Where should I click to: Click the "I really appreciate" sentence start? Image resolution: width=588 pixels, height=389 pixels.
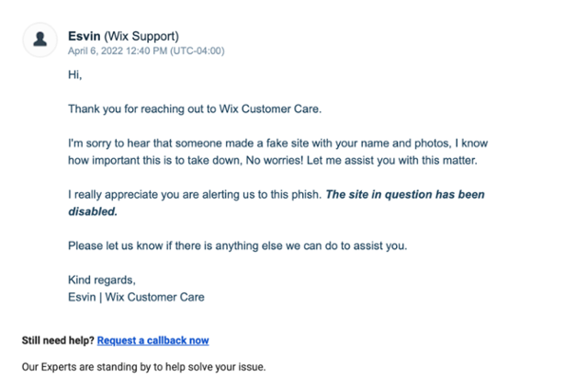click(x=110, y=195)
